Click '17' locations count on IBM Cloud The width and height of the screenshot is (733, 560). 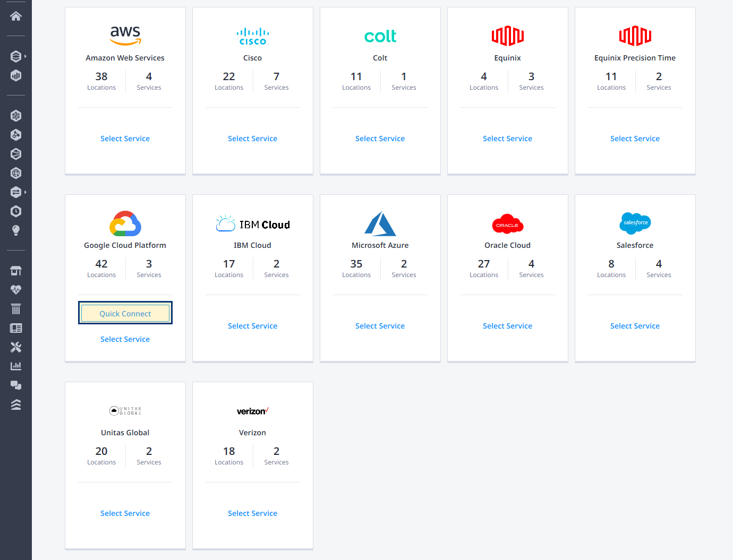(229, 264)
